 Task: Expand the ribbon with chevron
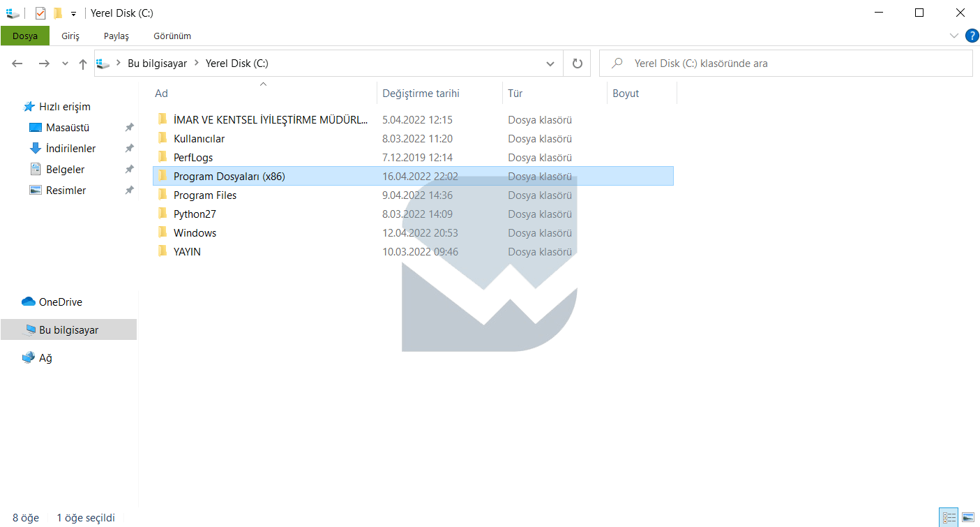954,36
